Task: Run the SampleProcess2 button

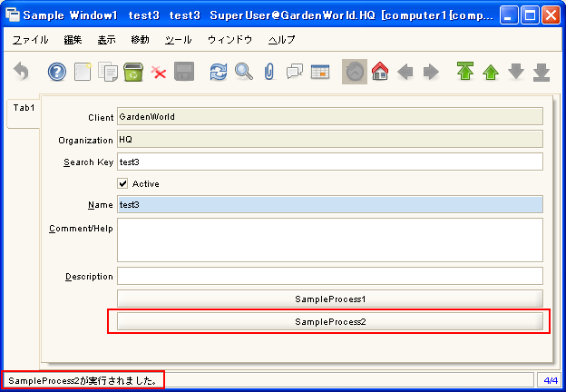Action: 330,321
